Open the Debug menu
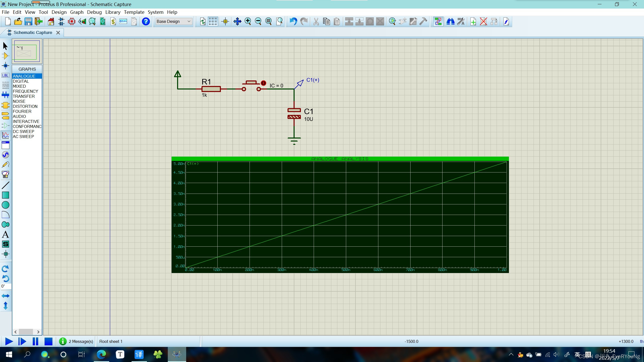The width and height of the screenshot is (644, 362). (94, 12)
